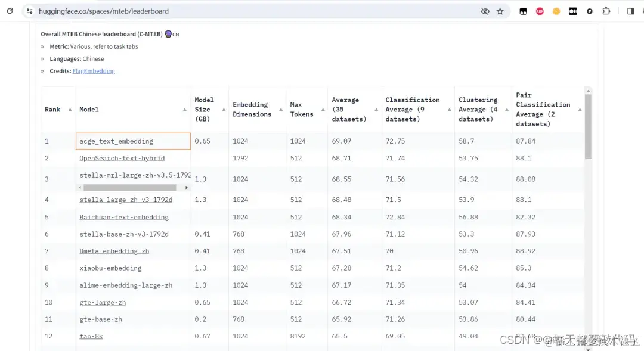This screenshot has height=351, width=644.
Task: Click the black extension icon left of ABP
Action: coord(523,11)
